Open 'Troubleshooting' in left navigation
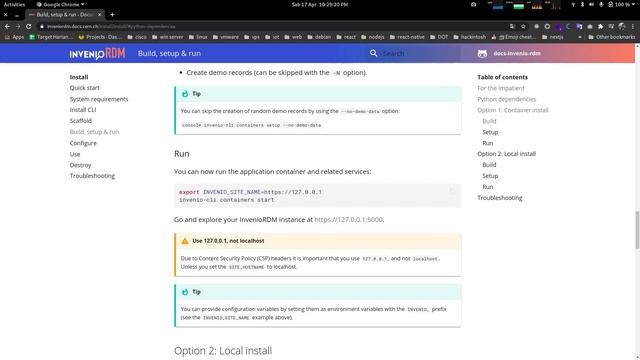Screen dimensions: 640x360 point(92,176)
